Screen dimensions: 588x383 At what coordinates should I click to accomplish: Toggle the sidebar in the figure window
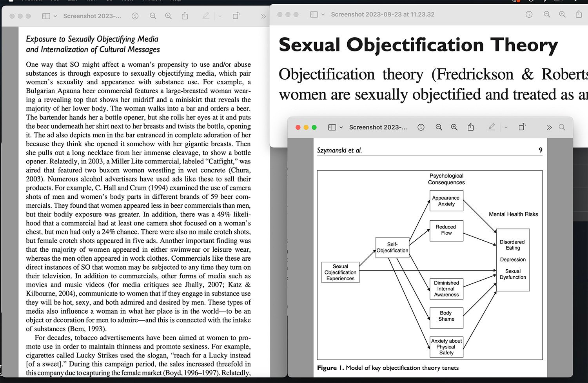click(332, 127)
